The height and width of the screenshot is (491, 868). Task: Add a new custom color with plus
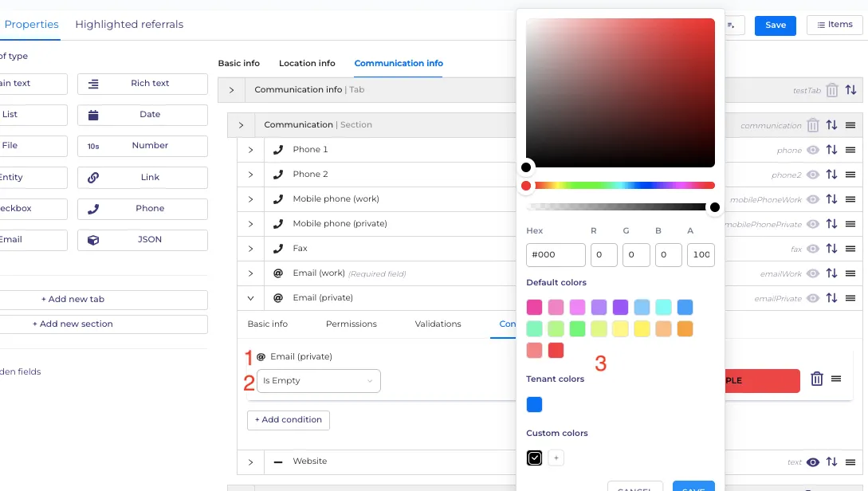[x=556, y=458]
